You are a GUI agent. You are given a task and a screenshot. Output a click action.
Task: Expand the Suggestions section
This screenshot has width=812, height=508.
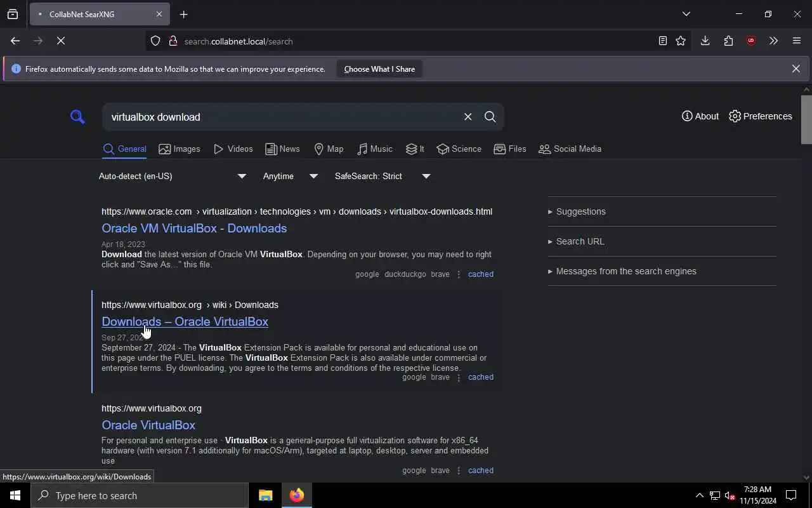point(662,211)
